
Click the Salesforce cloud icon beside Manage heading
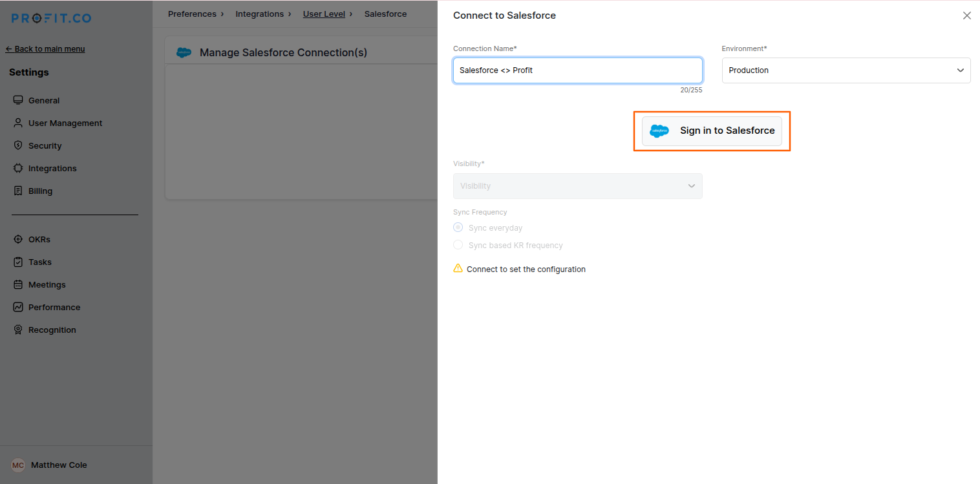coord(184,52)
